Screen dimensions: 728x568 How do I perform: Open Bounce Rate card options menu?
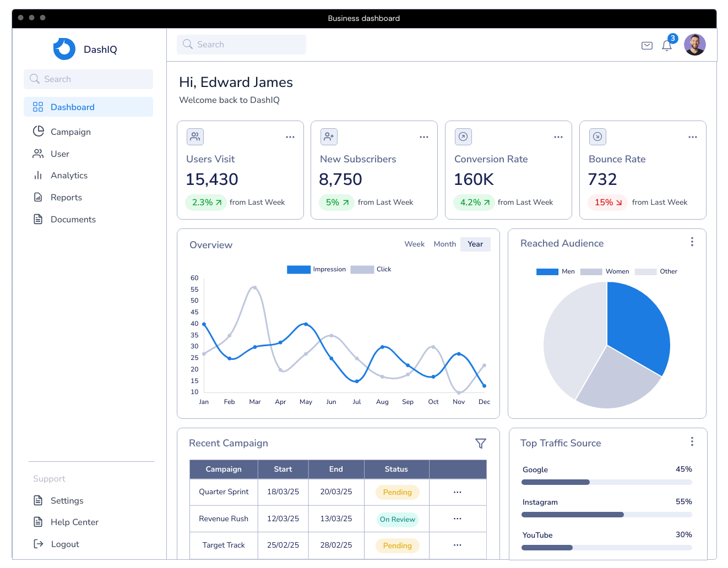[x=693, y=137]
